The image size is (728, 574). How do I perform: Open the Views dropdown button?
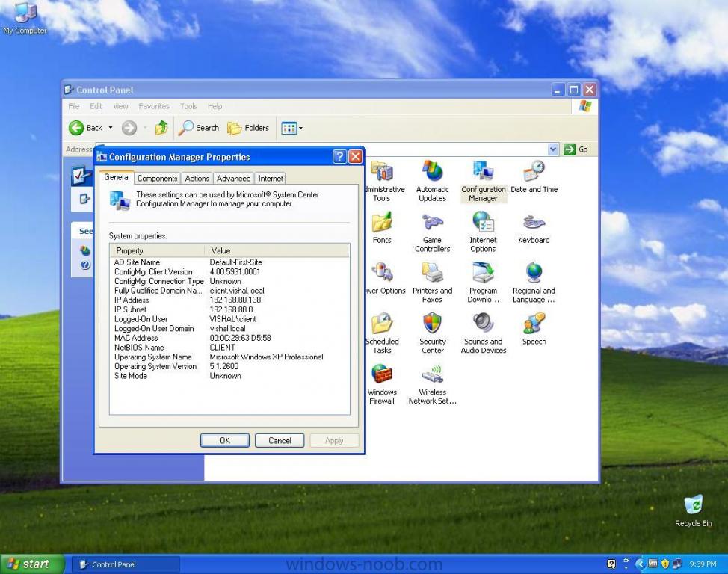[292, 128]
